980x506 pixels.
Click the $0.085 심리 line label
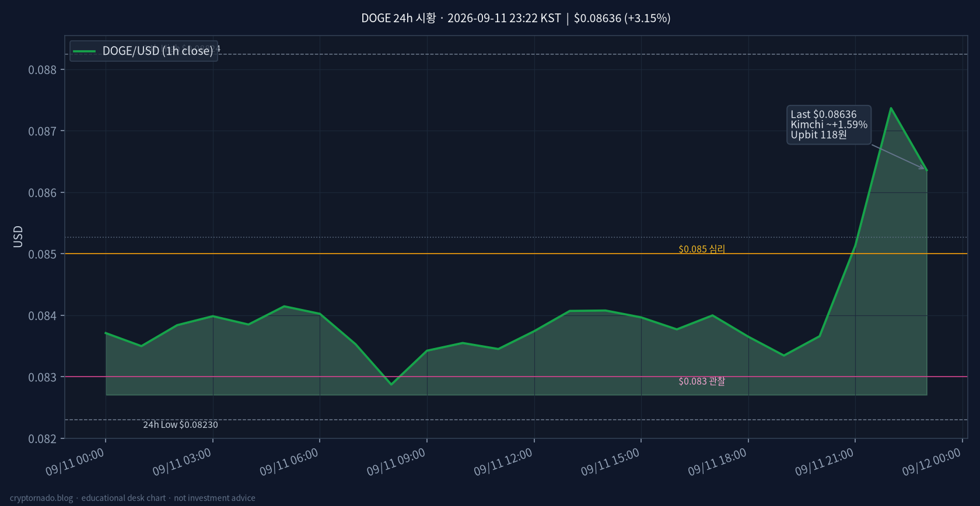click(x=702, y=249)
